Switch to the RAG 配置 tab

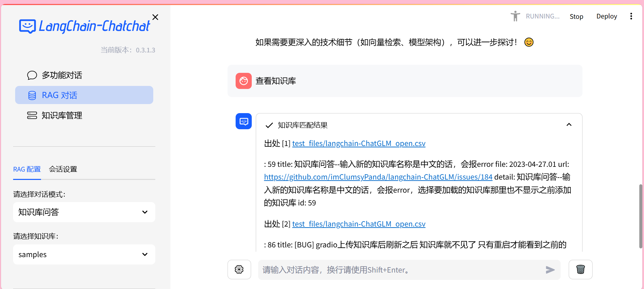click(27, 169)
